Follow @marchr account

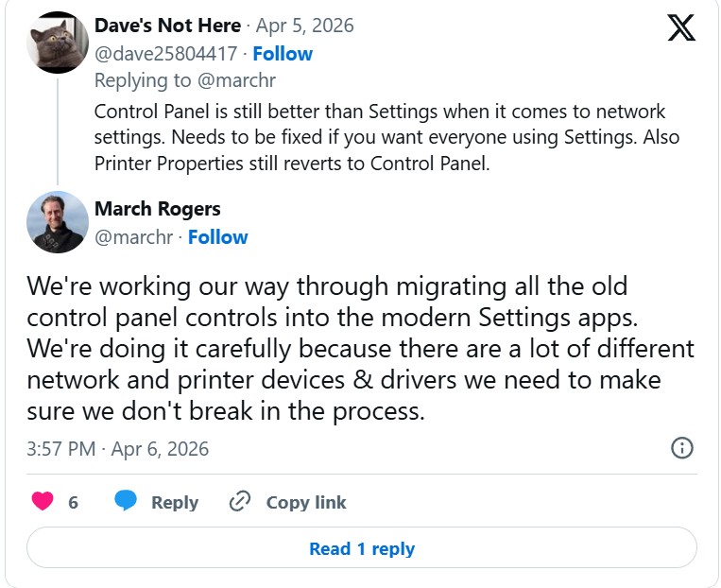217,236
